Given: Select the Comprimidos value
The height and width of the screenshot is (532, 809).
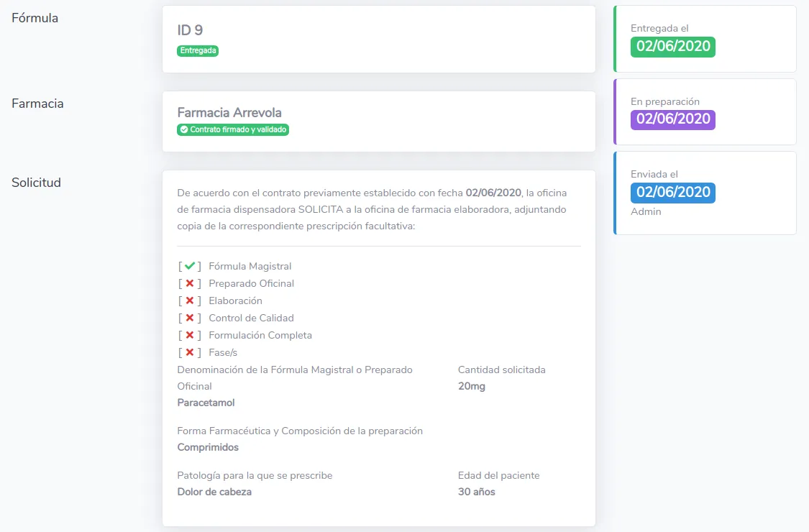Looking at the screenshot, I should (x=208, y=447).
